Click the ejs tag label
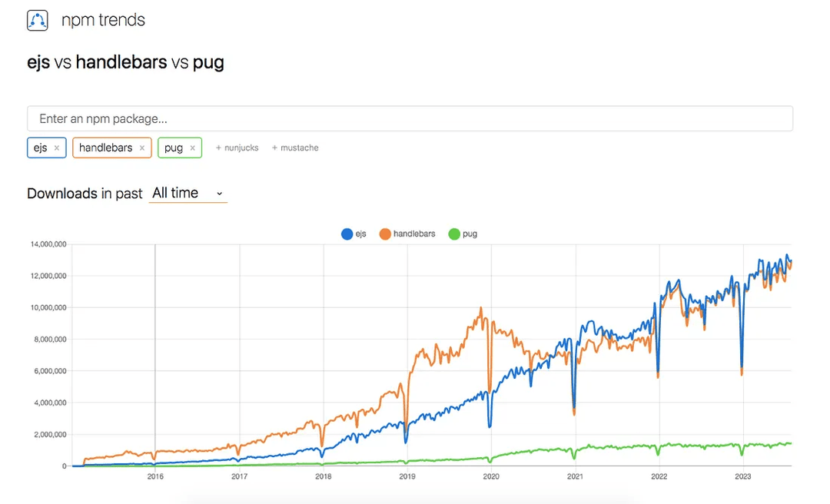Screen dimensions: 830x504 pyautogui.click(x=40, y=148)
